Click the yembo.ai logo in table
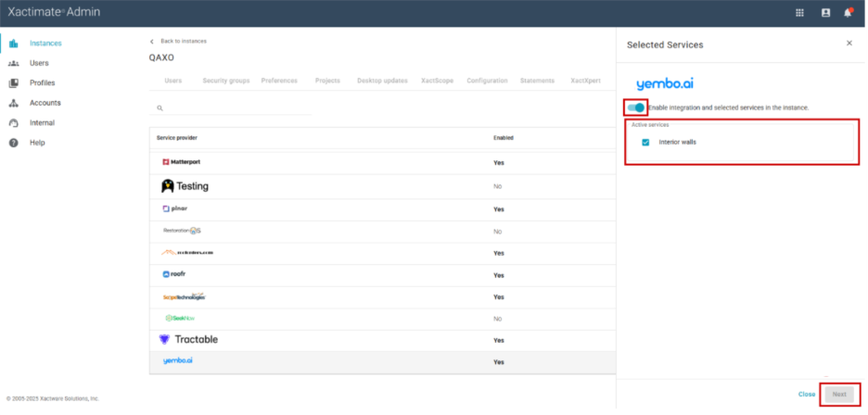This screenshot has width=868, height=415. [178, 360]
